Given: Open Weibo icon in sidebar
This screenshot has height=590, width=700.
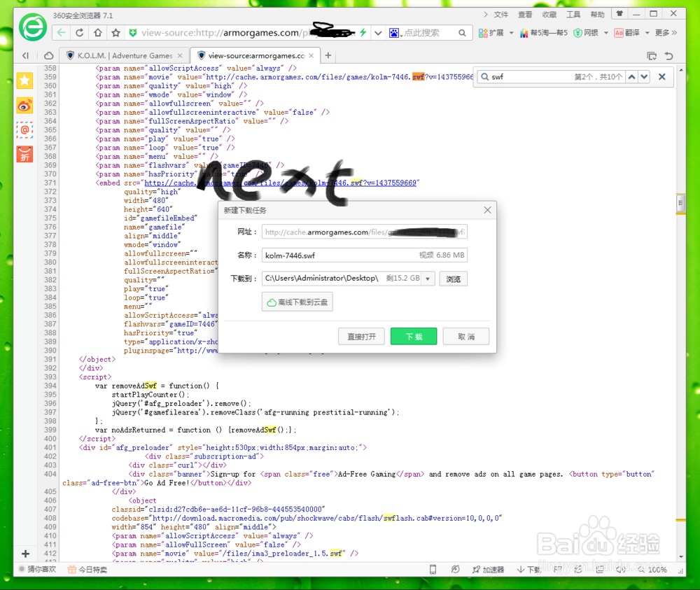Looking at the screenshot, I should (x=25, y=106).
